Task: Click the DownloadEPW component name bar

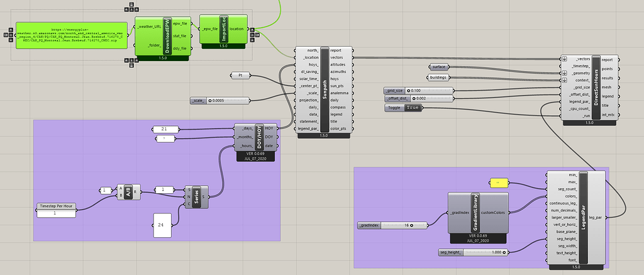Action: (167, 36)
